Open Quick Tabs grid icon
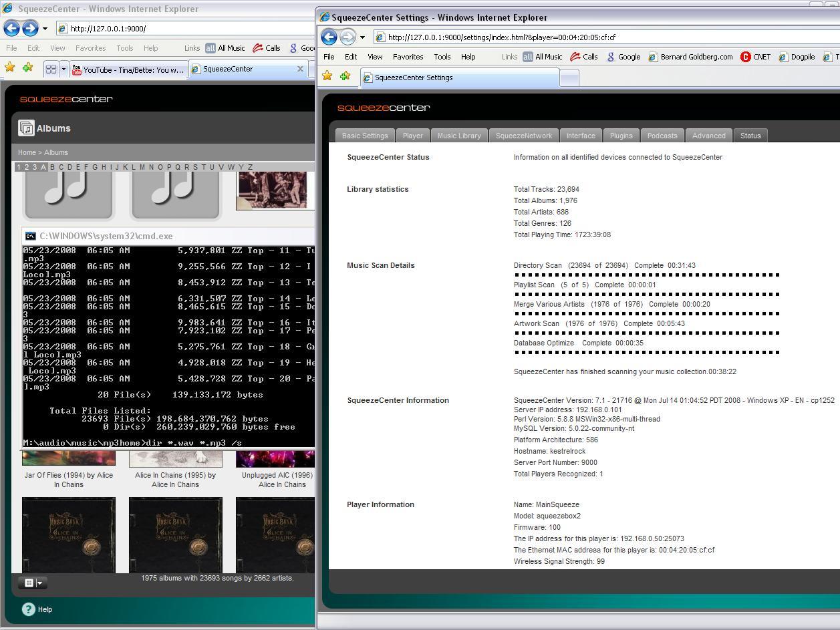 coord(51,69)
